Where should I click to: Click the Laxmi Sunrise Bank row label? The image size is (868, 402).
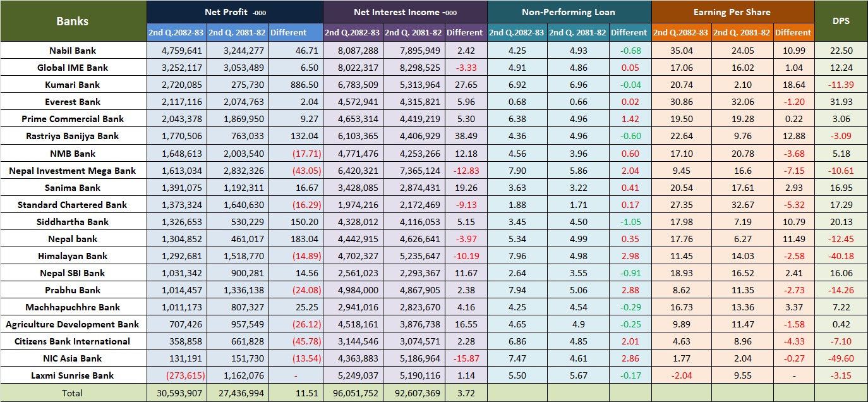pyautogui.click(x=73, y=375)
